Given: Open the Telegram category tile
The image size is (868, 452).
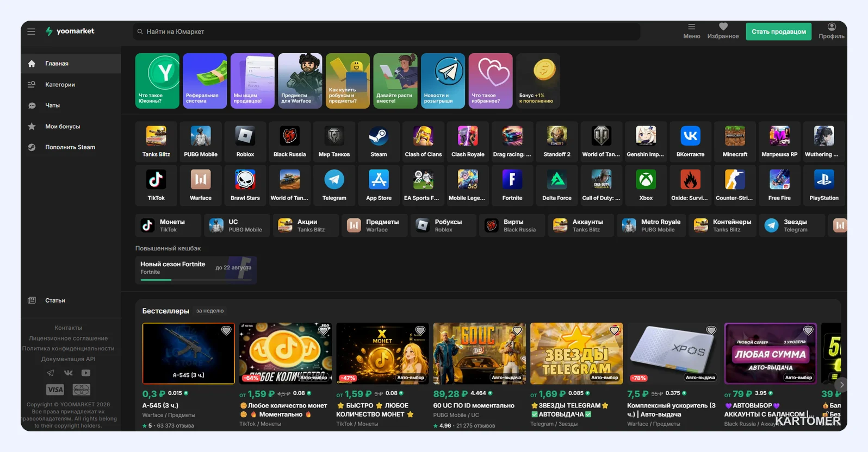Looking at the screenshot, I should click(334, 185).
